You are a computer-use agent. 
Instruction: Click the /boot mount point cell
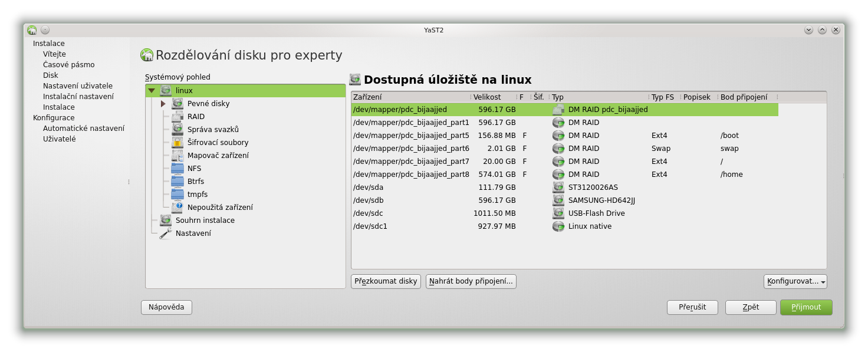tap(730, 135)
